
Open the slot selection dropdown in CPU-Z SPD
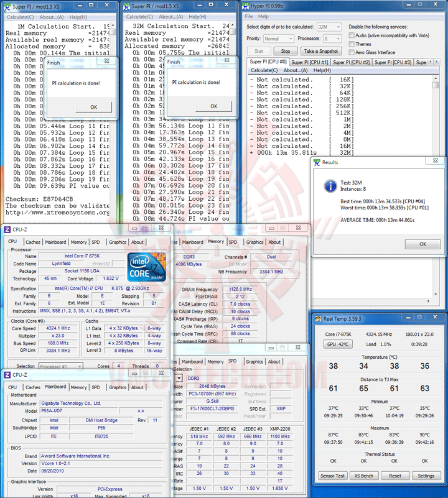click(179, 378)
